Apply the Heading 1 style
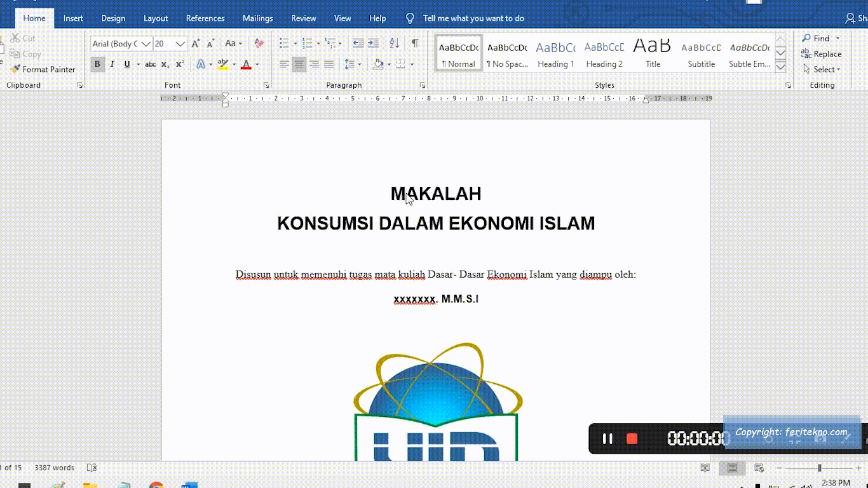The height and width of the screenshot is (488, 868). coord(555,54)
